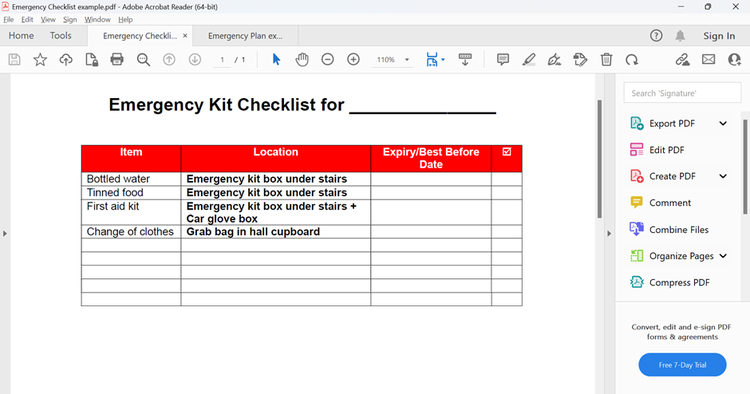
Task: Send file by email envelope icon
Action: click(708, 59)
